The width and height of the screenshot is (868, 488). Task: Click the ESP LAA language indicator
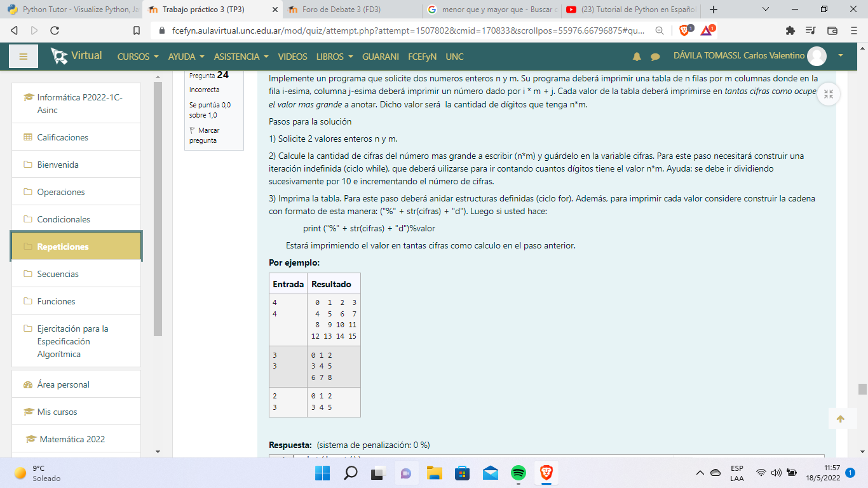737,473
